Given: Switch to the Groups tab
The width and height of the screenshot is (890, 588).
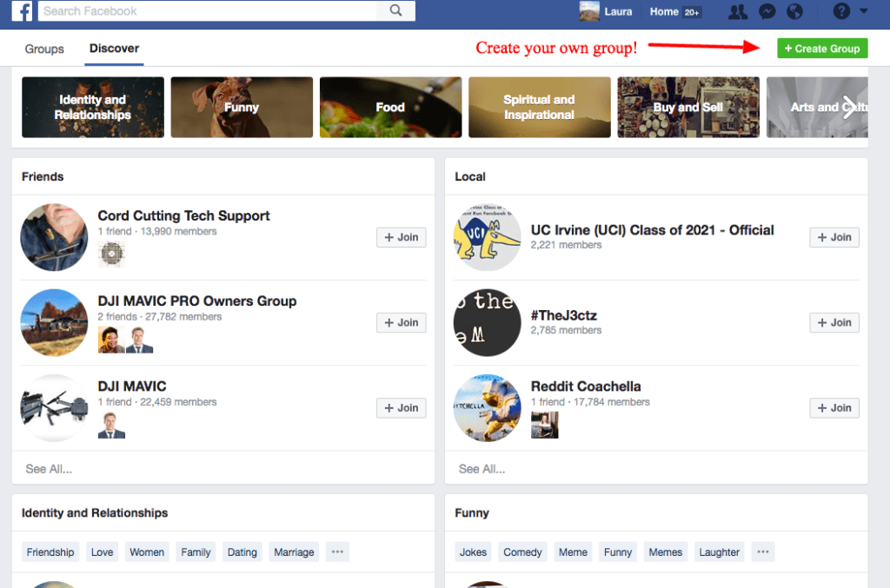Looking at the screenshot, I should coord(44,49).
